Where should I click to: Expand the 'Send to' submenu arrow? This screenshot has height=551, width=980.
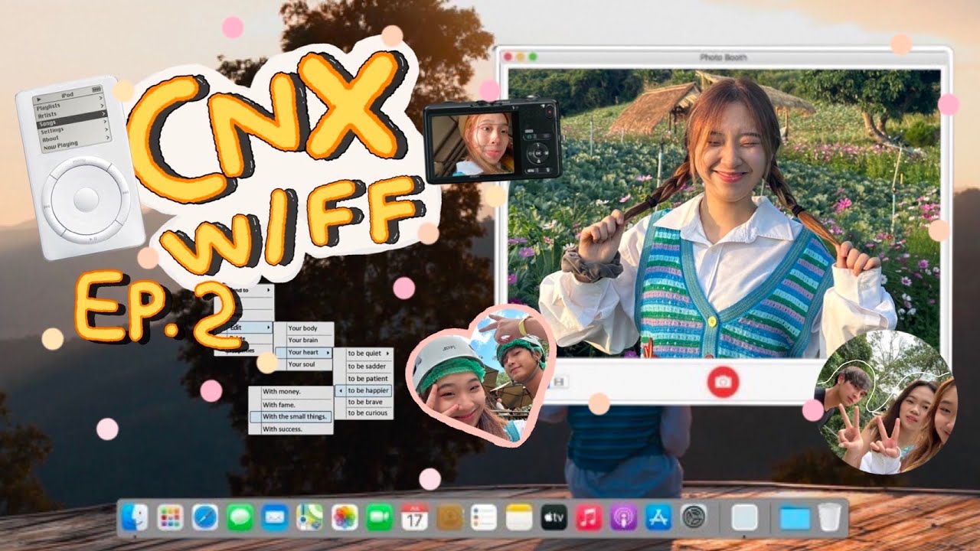pyautogui.click(x=268, y=290)
